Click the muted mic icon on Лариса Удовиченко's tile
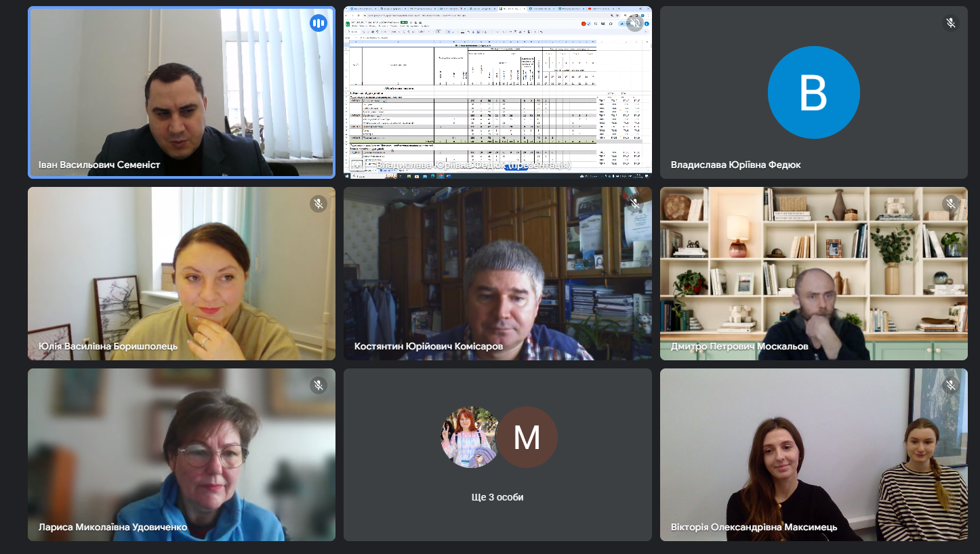The image size is (980, 554). [x=319, y=385]
